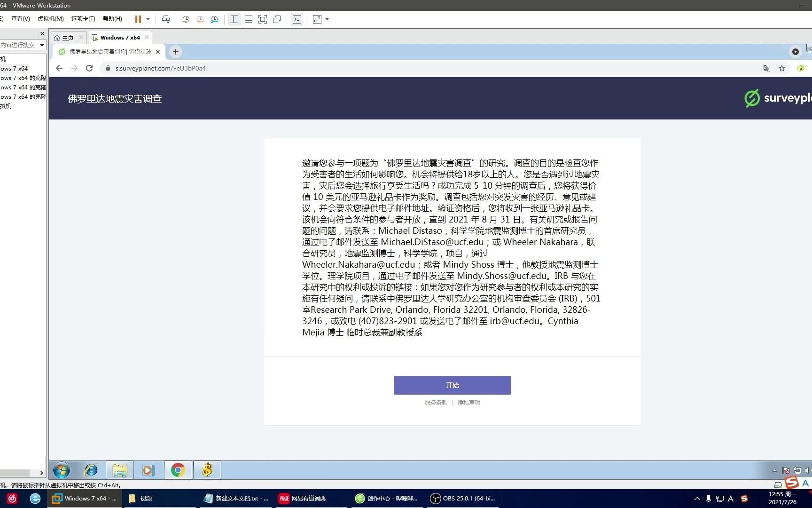Click the NetEase Cloud Music icon on host taskbar

(x=12, y=499)
